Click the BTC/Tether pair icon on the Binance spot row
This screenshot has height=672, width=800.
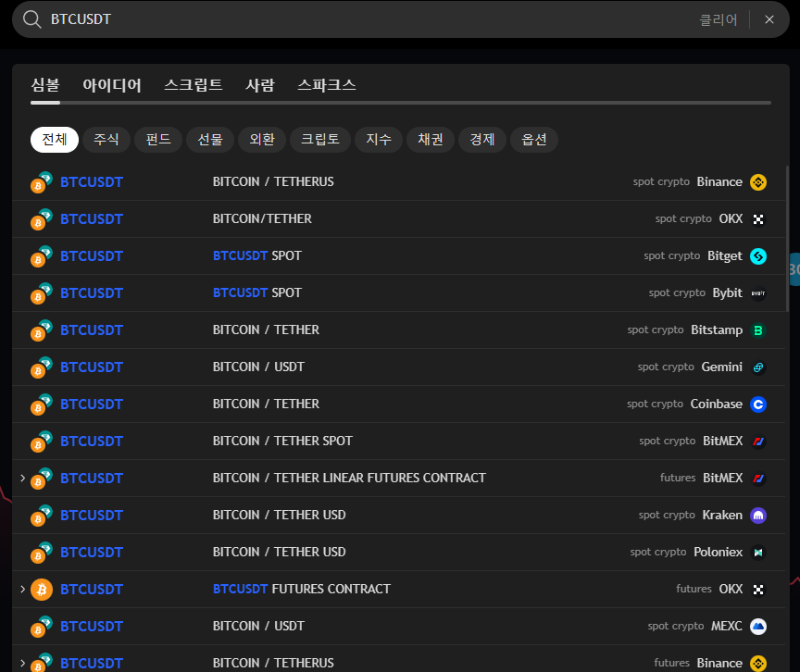pyautogui.click(x=42, y=182)
